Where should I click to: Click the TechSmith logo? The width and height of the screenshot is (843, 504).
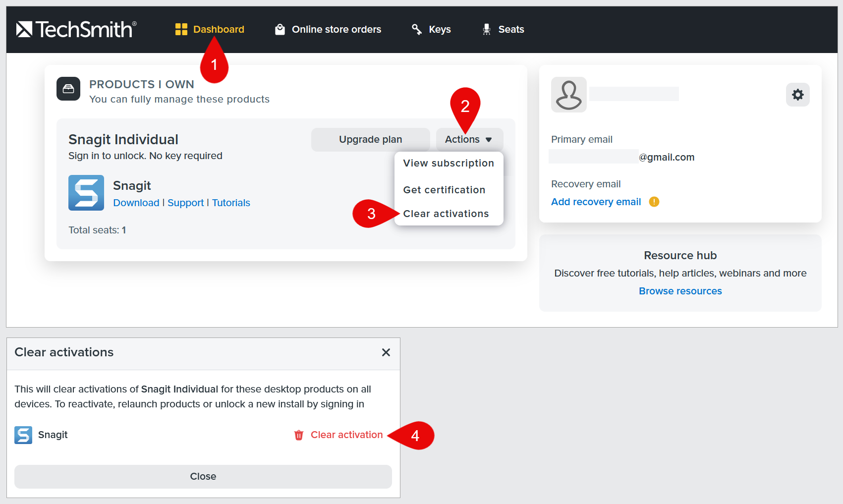(76, 29)
